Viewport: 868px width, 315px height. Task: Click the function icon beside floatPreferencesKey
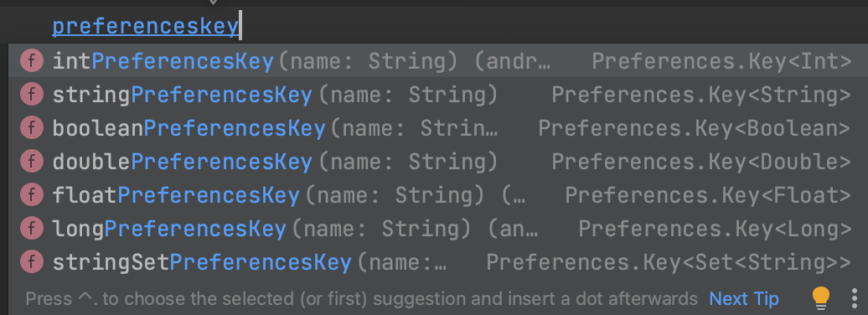click(32, 194)
